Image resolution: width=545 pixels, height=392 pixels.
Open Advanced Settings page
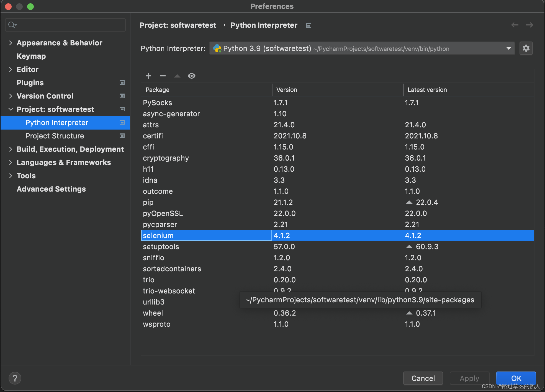click(51, 189)
